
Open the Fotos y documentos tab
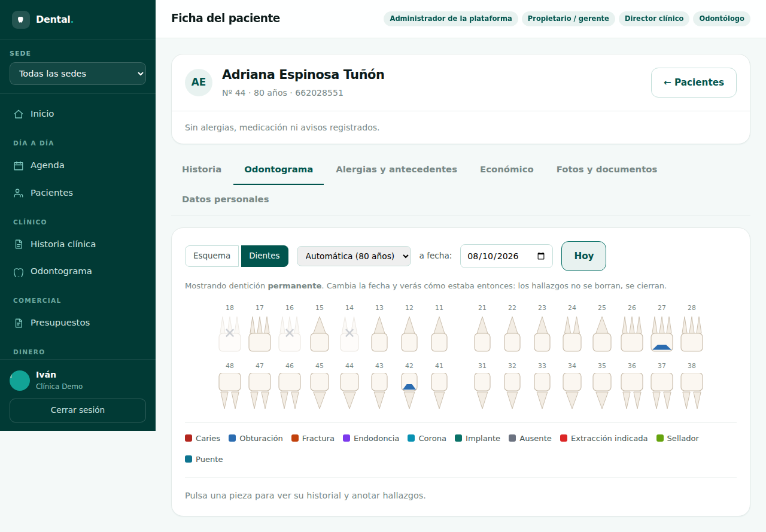click(607, 169)
